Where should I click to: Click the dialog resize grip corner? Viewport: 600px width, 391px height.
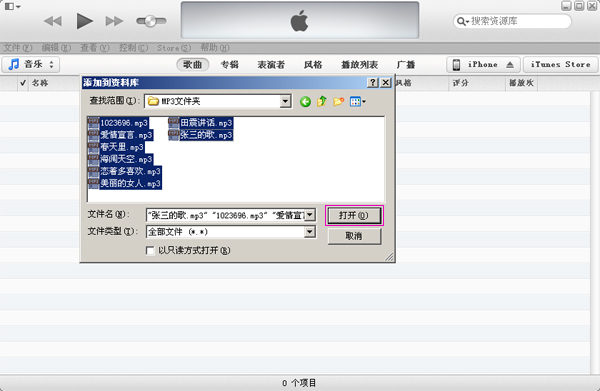point(389,257)
